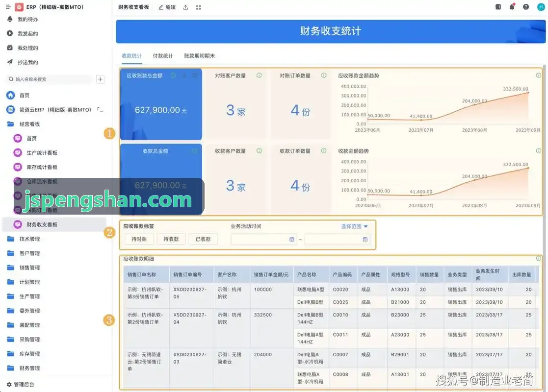The height and width of the screenshot is (392, 548).
Task: Open the user avatar H menu
Action: (541, 7)
